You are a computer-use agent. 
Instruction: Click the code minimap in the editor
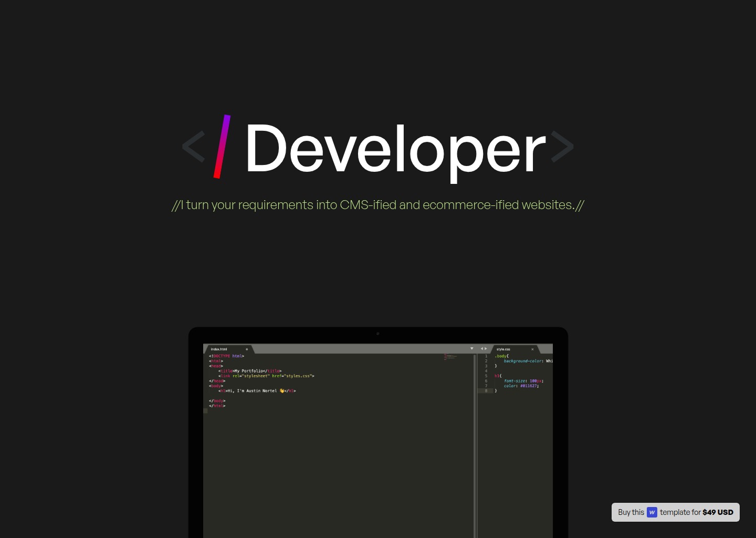(450, 357)
